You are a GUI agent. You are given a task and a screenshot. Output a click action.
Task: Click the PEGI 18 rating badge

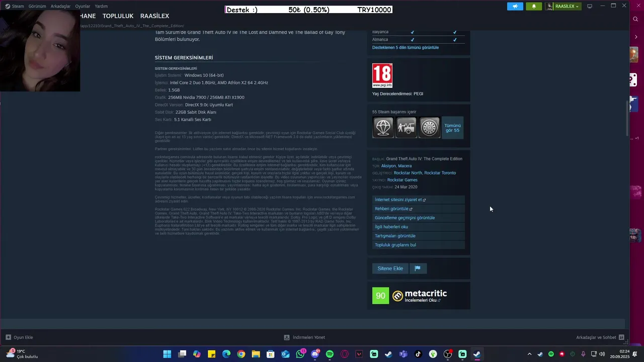click(382, 75)
